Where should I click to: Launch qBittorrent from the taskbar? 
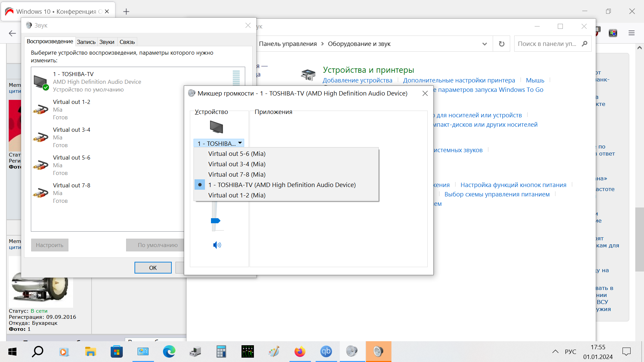[326, 352]
